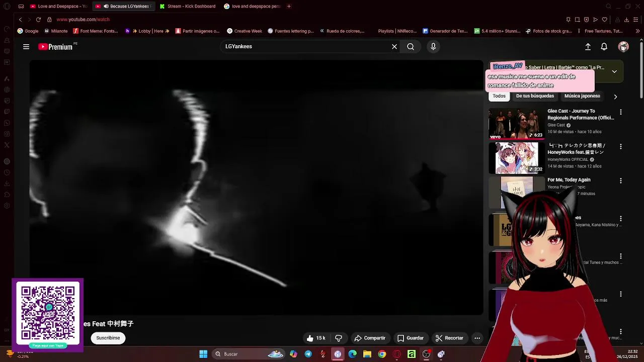Open more actions ellipsis below video
The image size is (644, 362).
pos(477,338)
